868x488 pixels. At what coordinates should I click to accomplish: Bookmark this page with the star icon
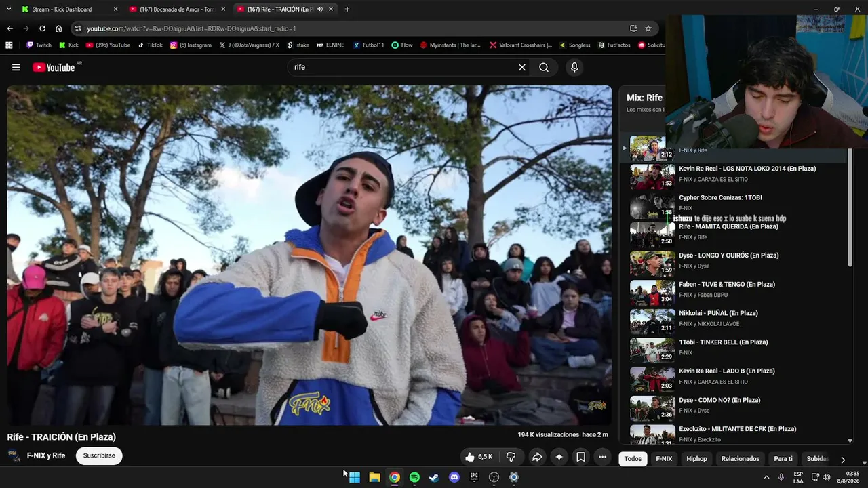(x=648, y=28)
